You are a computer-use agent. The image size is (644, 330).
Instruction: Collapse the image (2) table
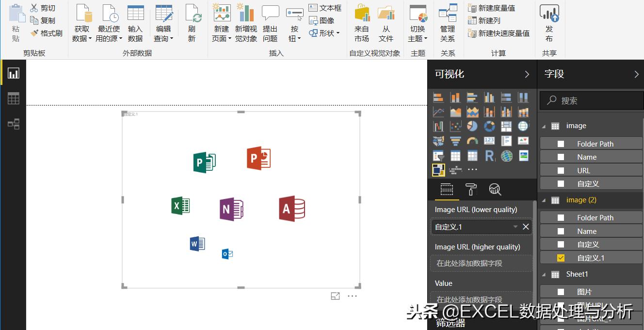coord(544,200)
